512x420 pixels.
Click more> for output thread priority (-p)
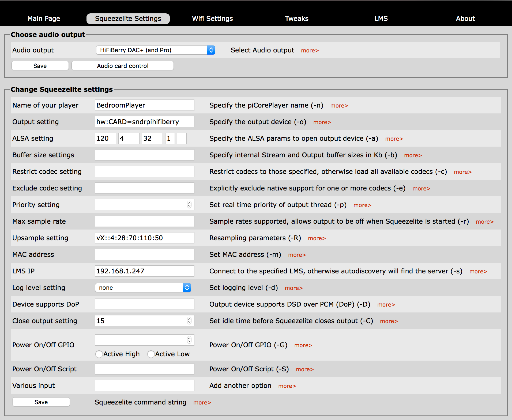[362, 205]
